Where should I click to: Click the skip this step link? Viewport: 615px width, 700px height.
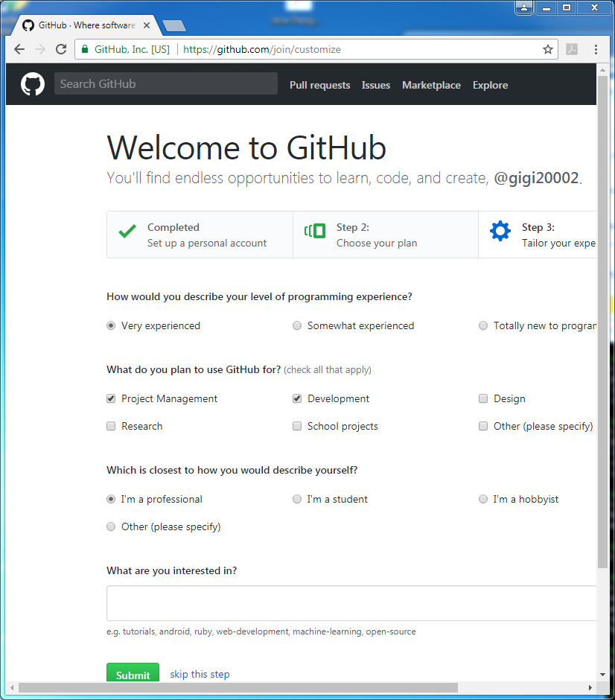tap(200, 674)
